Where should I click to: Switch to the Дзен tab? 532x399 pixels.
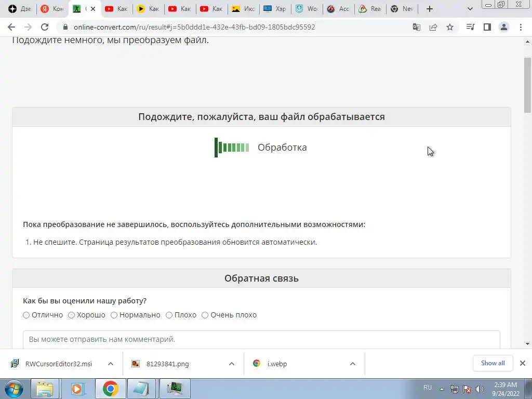click(x=19, y=9)
